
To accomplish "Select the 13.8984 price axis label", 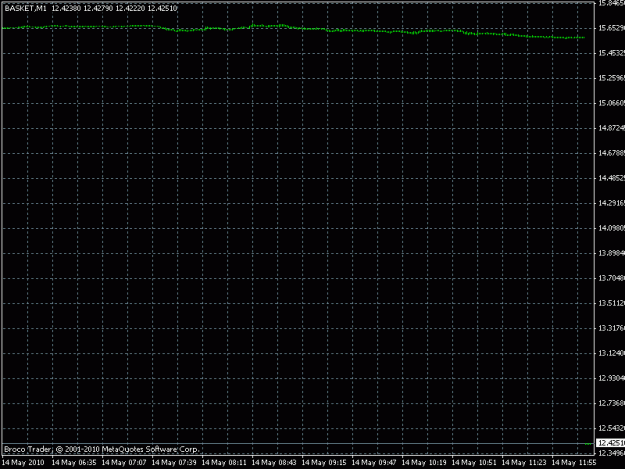I will point(611,253).
